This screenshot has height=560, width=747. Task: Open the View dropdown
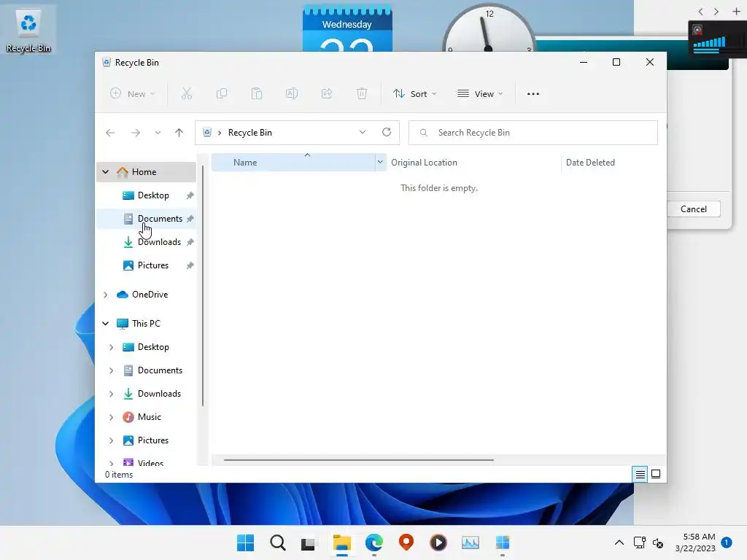[480, 94]
